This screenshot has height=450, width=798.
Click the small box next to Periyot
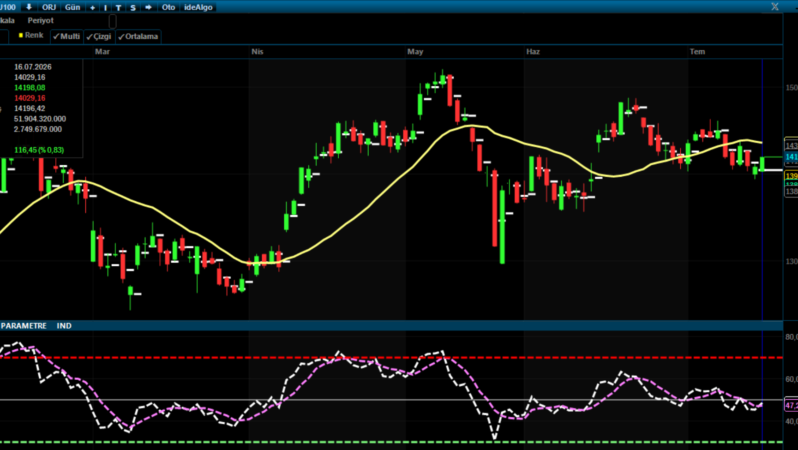click(112, 21)
